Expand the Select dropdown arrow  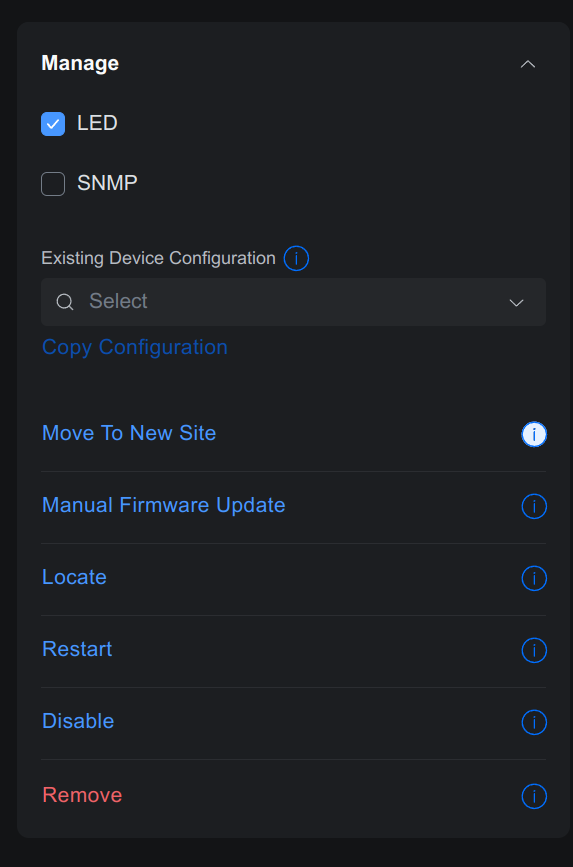click(516, 302)
